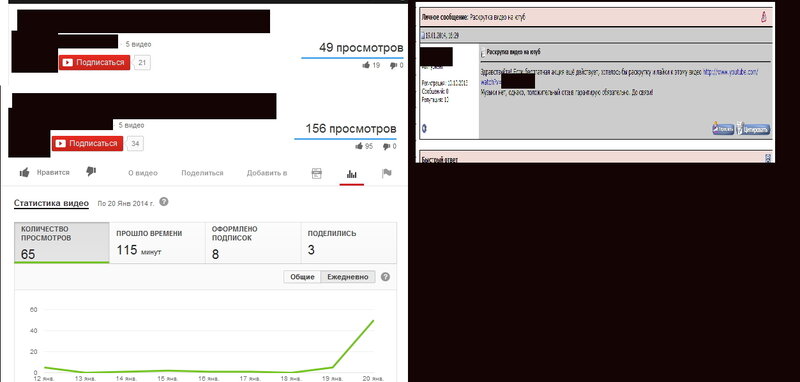
Task: Click the thumbs-up Нравится icon
Action: coord(24,173)
